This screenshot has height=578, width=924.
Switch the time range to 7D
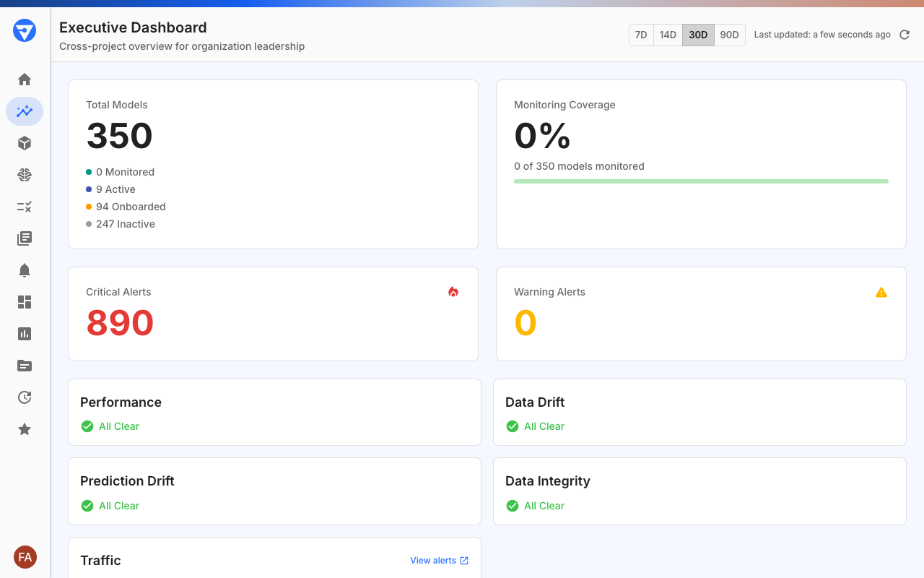point(641,35)
